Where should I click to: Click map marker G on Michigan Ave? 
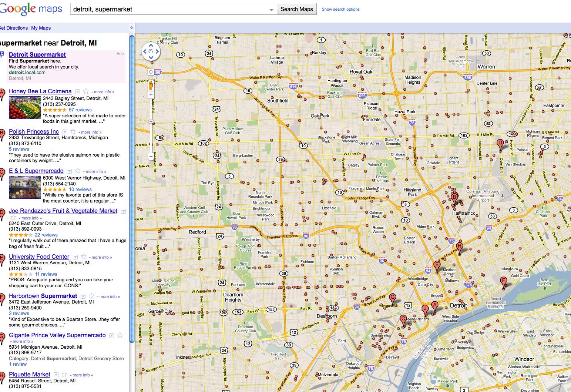[393, 298]
